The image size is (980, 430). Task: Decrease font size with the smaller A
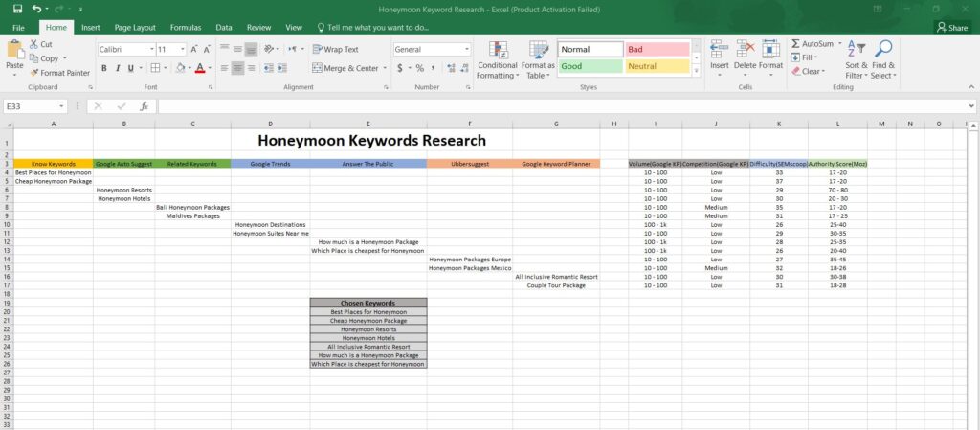207,50
